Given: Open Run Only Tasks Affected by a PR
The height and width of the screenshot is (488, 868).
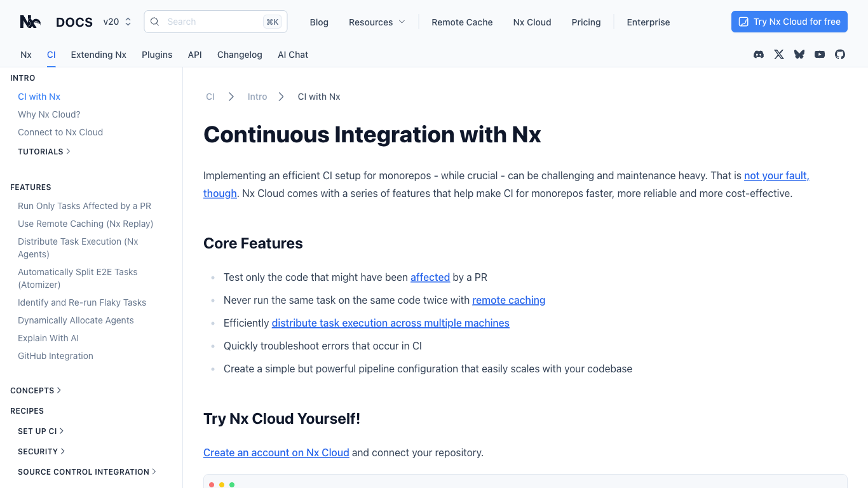Looking at the screenshot, I should tap(85, 206).
